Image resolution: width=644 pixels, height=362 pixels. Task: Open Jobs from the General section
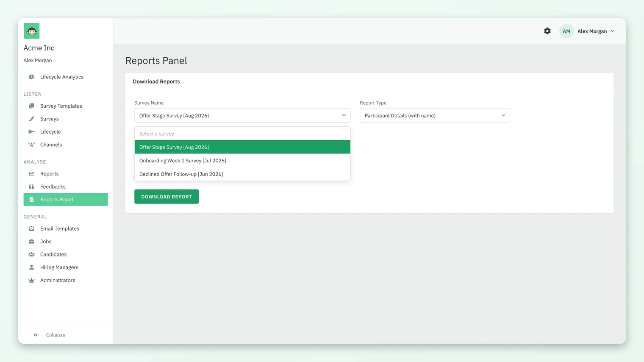click(x=46, y=242)
